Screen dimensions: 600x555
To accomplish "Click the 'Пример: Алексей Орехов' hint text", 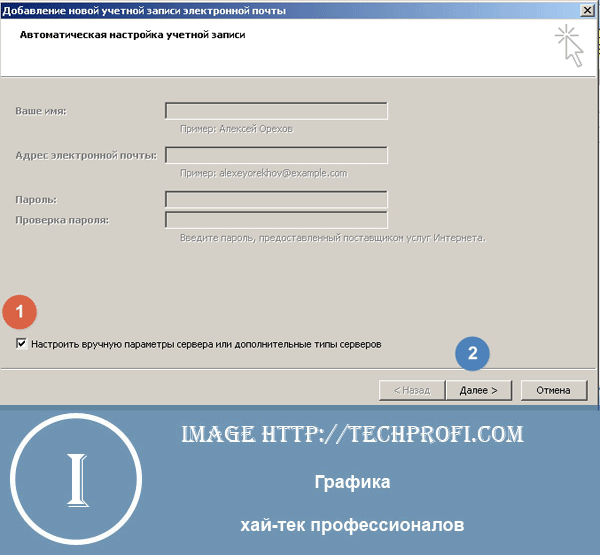I will pyautogui.click(x=236, y=129).
